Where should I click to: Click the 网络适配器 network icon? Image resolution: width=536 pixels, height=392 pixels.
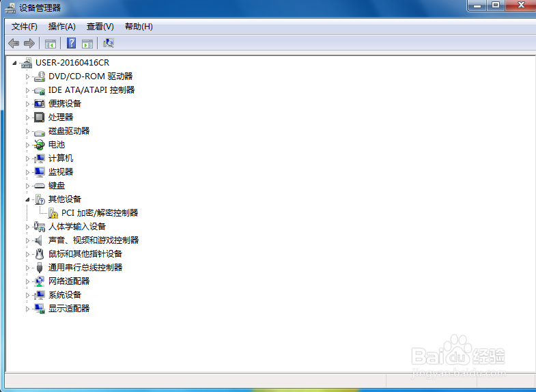[x=40, y=281]
